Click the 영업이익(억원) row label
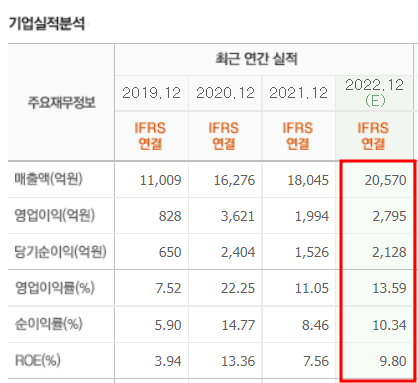 55,215
